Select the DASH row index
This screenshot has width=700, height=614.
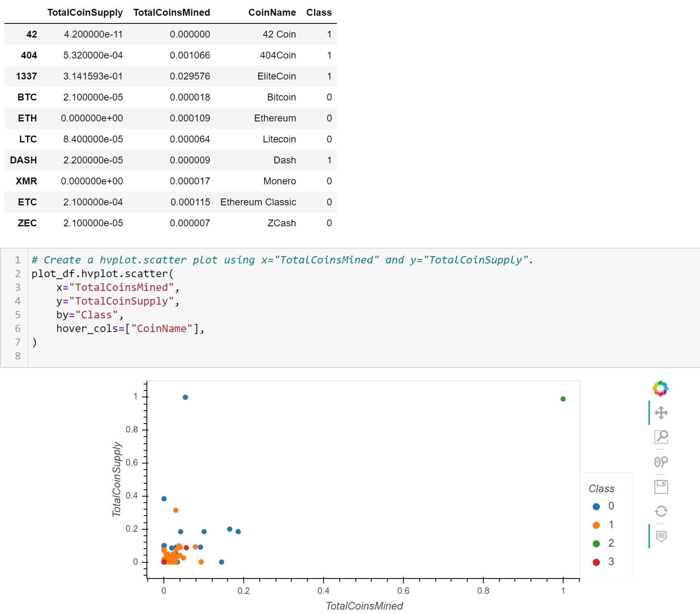click(x=23, y=160)
